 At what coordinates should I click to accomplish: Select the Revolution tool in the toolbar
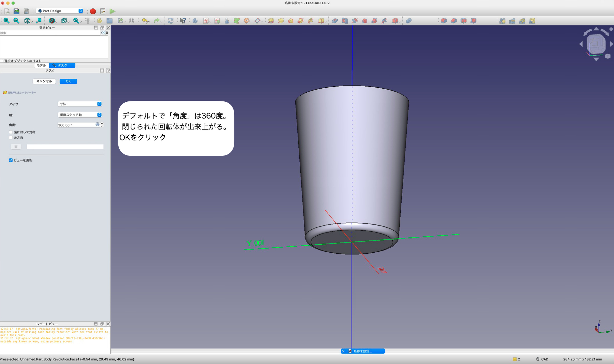281,20
